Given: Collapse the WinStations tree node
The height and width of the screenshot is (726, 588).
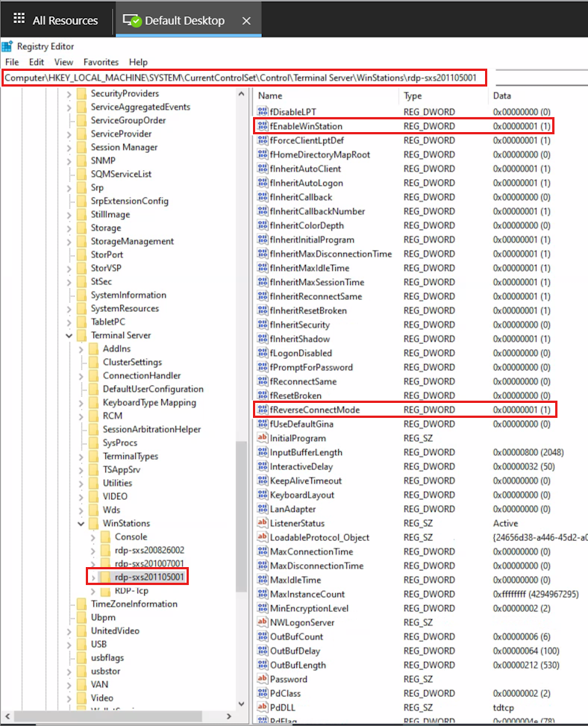Looking at the screenshot, I should click(x=81, y=524).
